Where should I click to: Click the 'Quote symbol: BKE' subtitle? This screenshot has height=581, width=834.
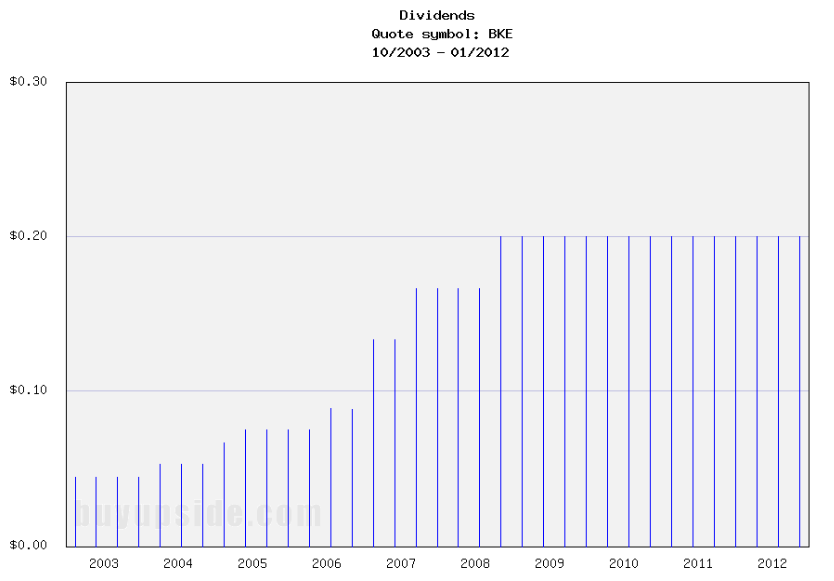(441, 34)
